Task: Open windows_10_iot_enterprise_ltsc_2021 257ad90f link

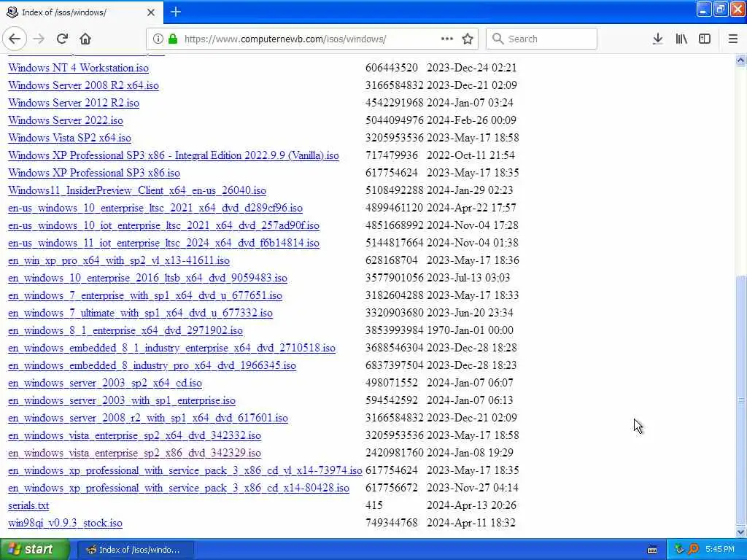Action: [x=164, y=226]
